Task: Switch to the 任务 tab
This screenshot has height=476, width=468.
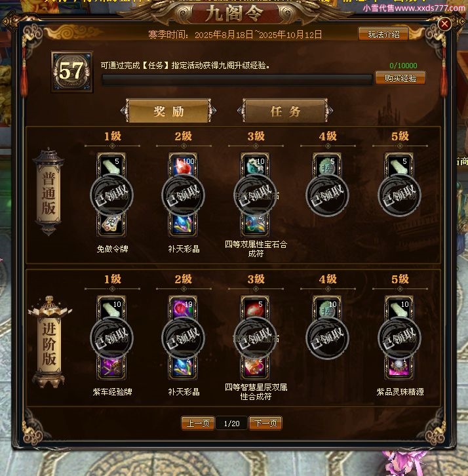Action: pos(285,111)
